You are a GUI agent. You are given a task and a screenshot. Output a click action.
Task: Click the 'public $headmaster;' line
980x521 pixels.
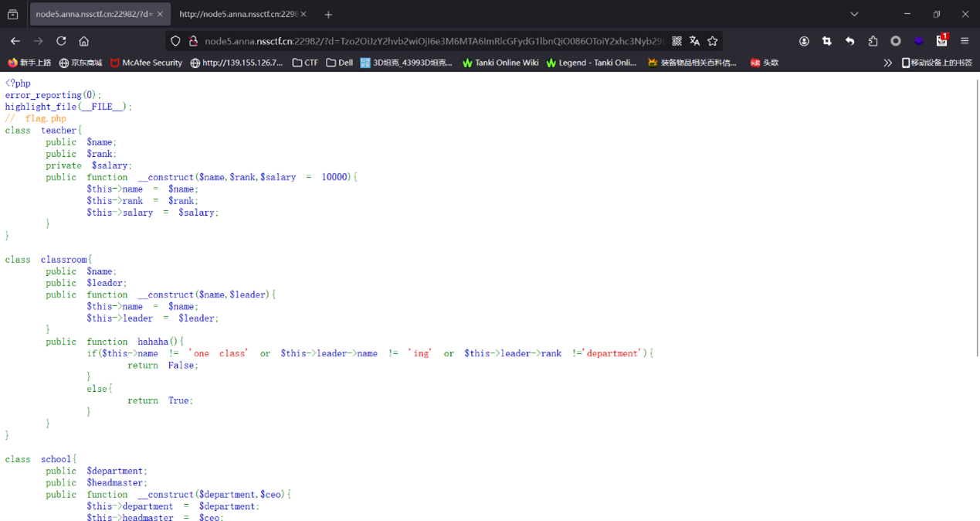point(97,482)
